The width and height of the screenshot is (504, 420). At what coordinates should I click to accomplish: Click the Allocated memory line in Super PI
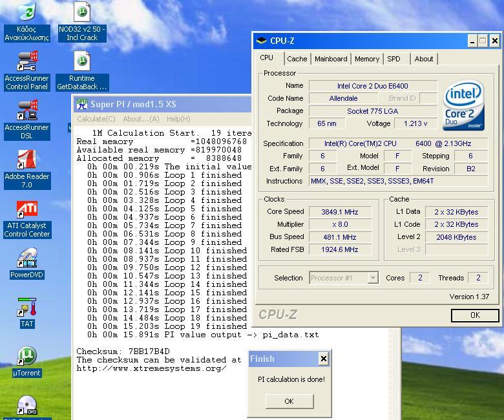pos(159,158)
